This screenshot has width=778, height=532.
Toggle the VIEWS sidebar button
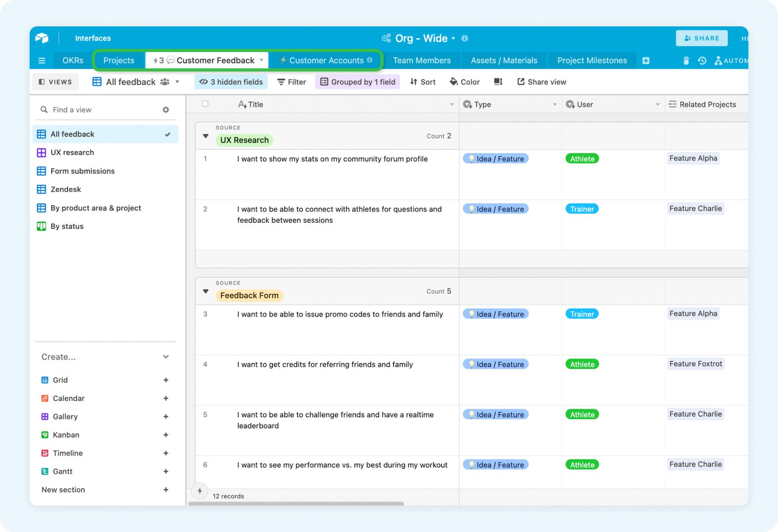click(55, 82)
